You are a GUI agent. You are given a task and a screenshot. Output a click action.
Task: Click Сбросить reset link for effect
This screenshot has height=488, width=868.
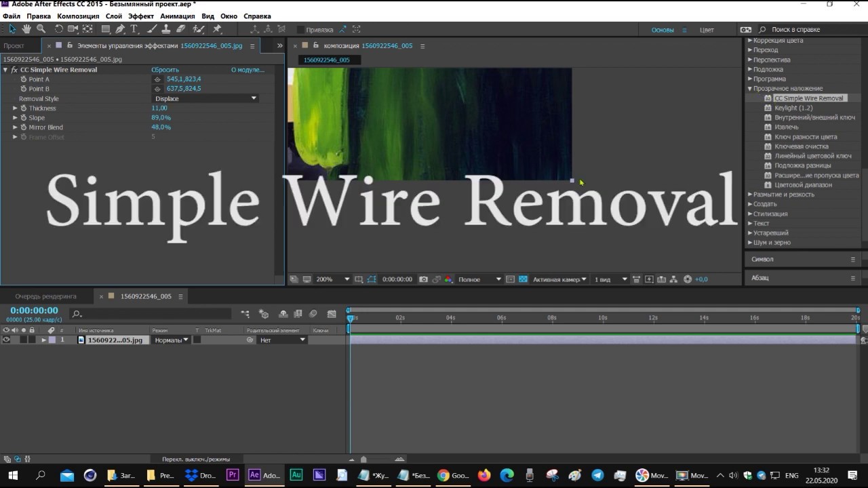pyautogui.click(x=165, y=70)
